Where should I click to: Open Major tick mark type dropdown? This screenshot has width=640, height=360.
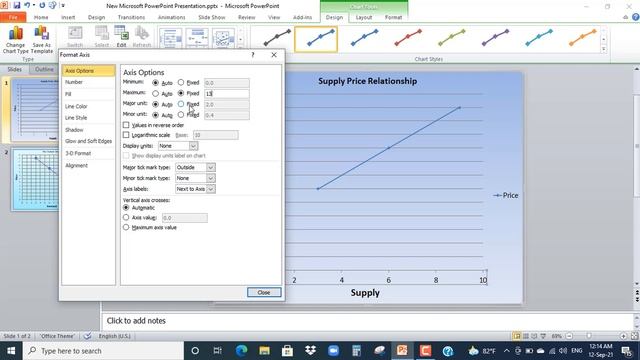[211, 167]
